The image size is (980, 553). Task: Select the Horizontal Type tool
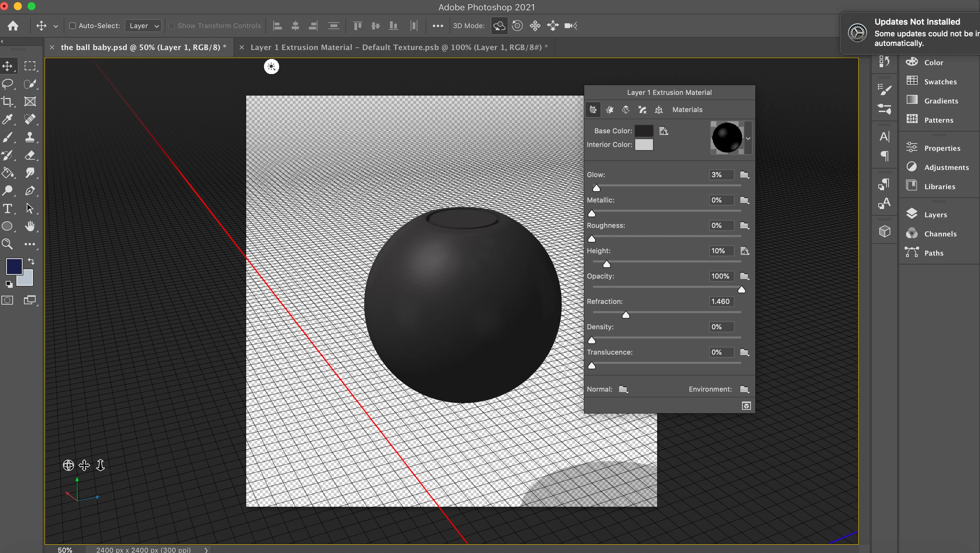click(8, 209)
